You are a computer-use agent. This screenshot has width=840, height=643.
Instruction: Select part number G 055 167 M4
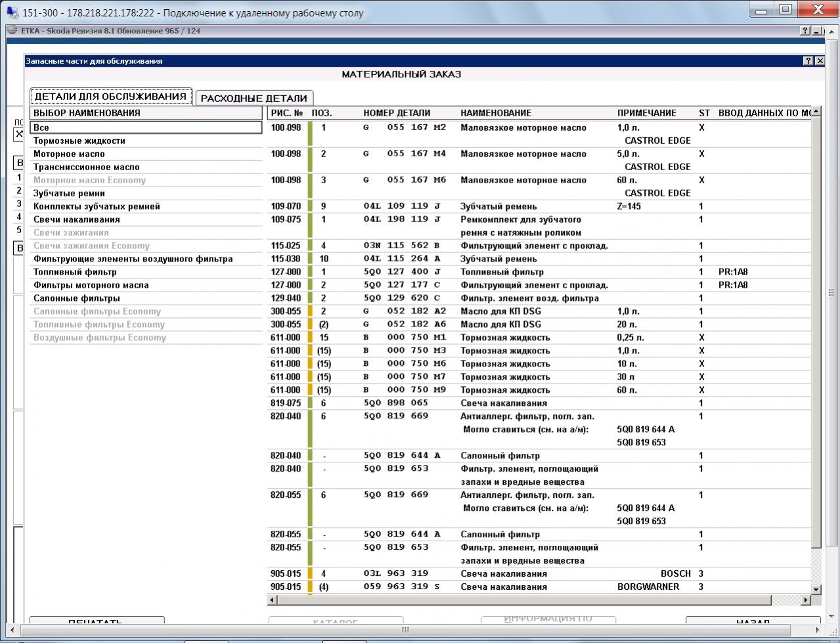pyautogui.click(x=405, y=154)
